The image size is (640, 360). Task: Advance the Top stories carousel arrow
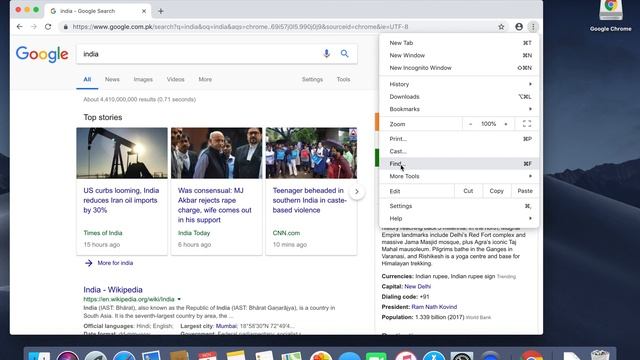(x=357, y=191)
